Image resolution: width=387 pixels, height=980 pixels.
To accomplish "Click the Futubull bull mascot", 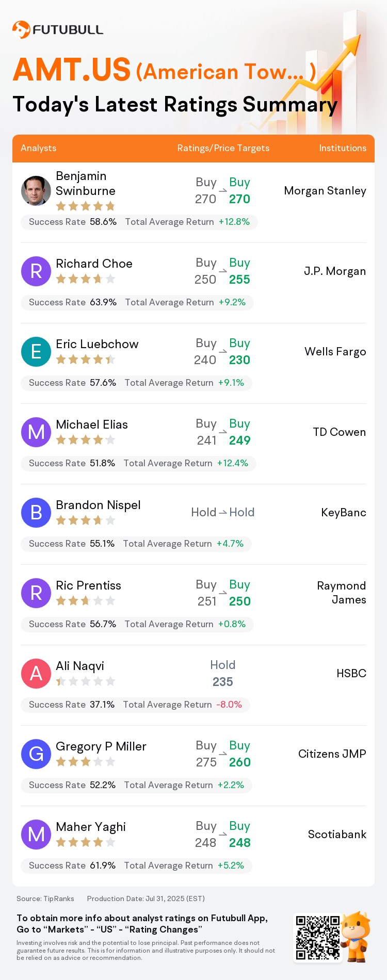I will [x=357, y=937].
